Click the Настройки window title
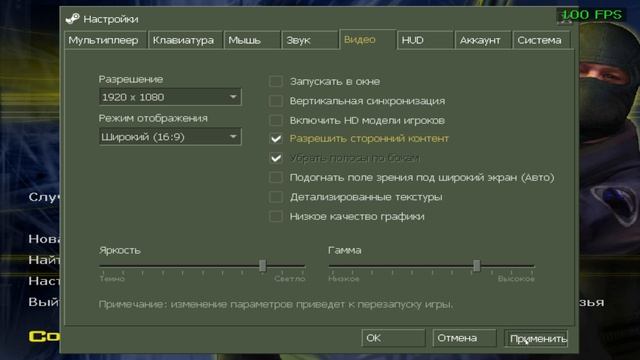This screenshot has width=640, height=360. tap(111, 19)
